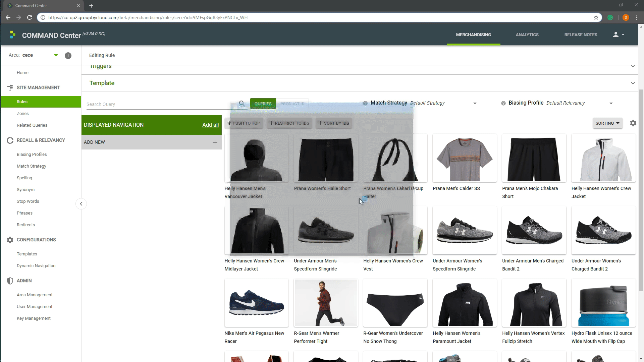Open a new browser tab
644x362 pixels.
(91, 6)
